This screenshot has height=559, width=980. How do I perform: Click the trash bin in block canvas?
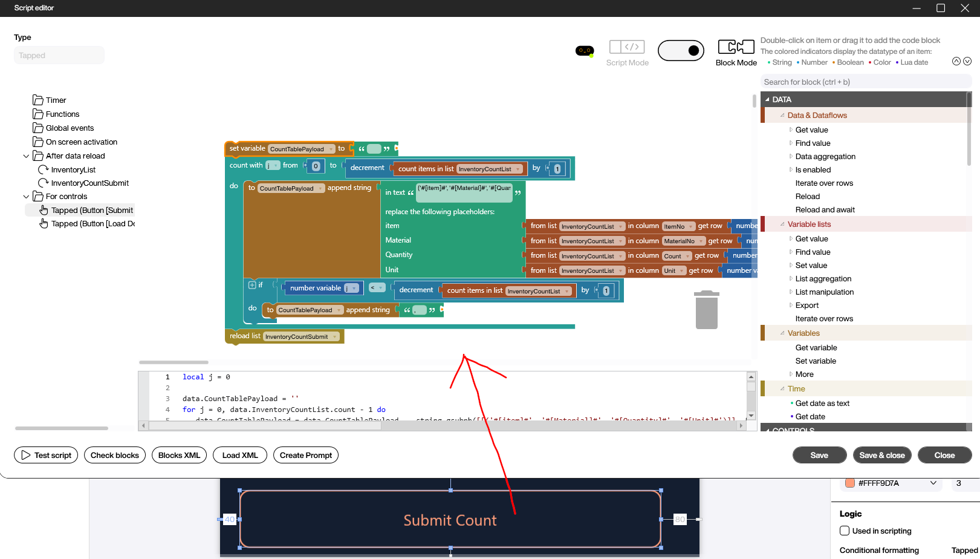[706, 310]
